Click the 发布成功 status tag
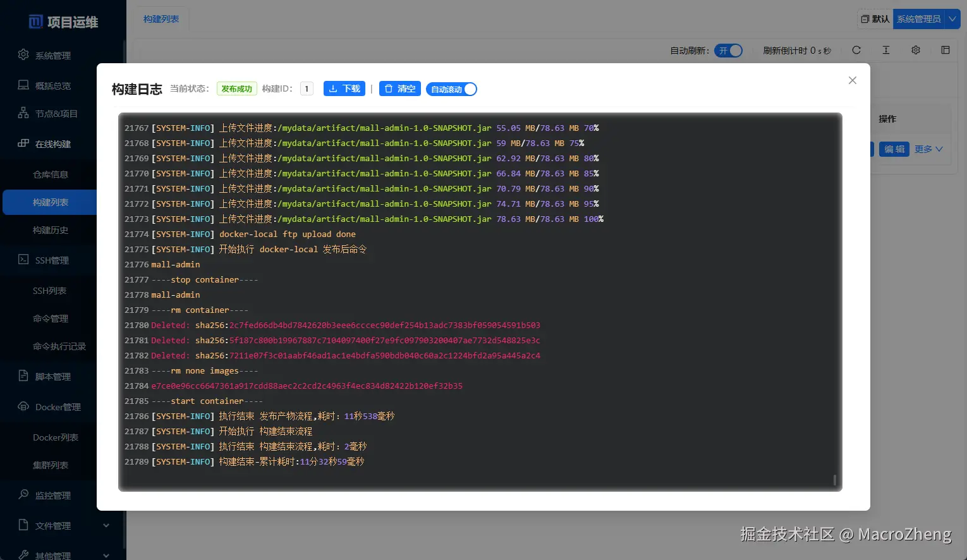The image size is (967, 560). 236,88
